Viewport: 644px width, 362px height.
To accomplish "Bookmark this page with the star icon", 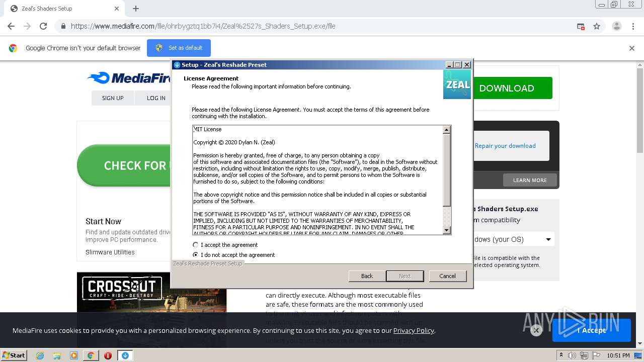I will (597, 26).
